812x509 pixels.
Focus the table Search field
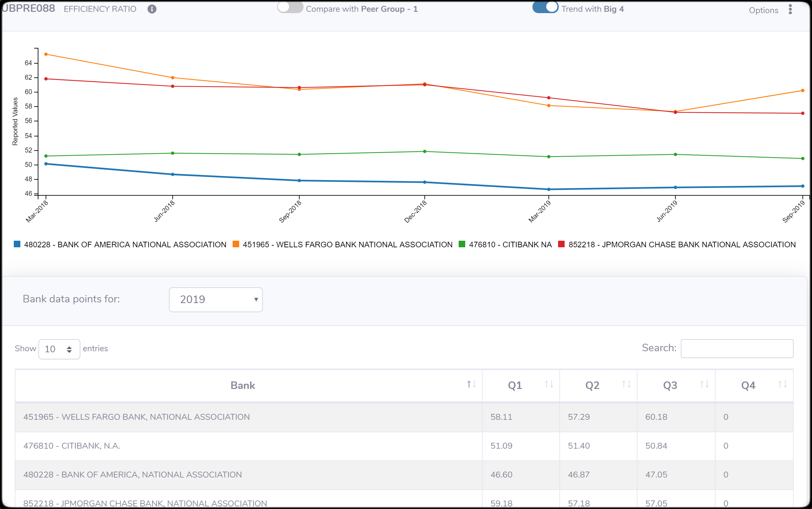[737, 348]
